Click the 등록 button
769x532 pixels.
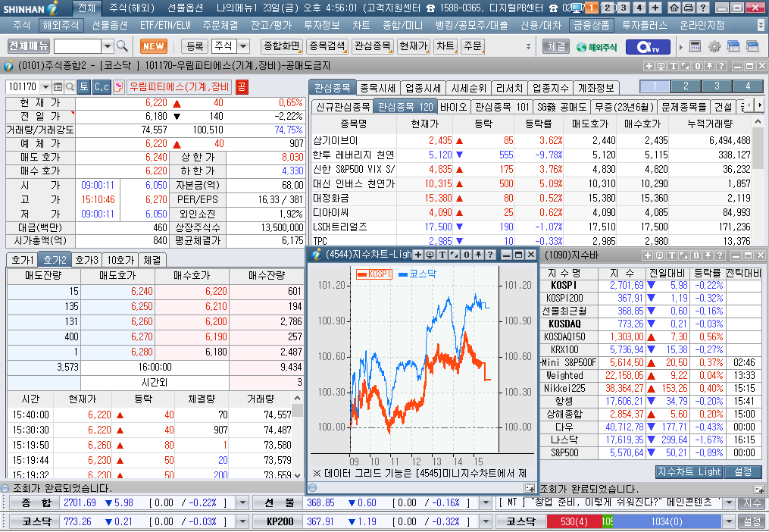195,46
